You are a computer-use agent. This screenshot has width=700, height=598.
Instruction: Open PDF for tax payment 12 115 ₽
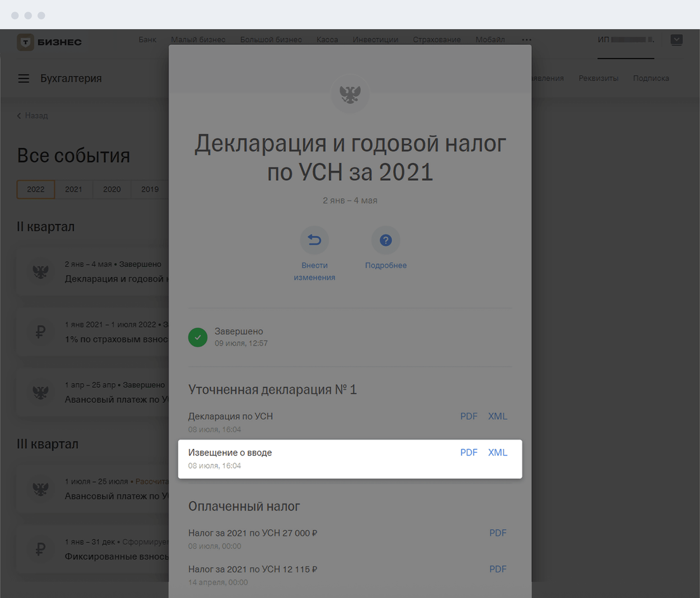click(x=498, y=569)
